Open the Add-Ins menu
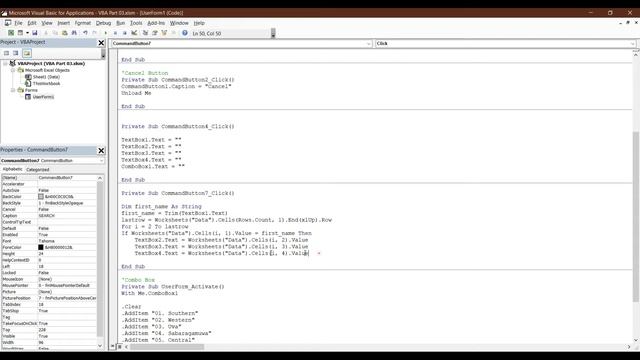The height and width of the screenshot is (360, 640). [x=156, y=23]
